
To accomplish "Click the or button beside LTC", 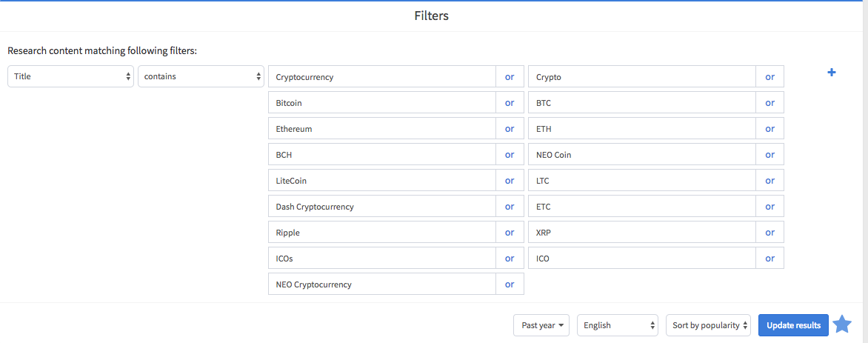I will click(x=770, y=181).
